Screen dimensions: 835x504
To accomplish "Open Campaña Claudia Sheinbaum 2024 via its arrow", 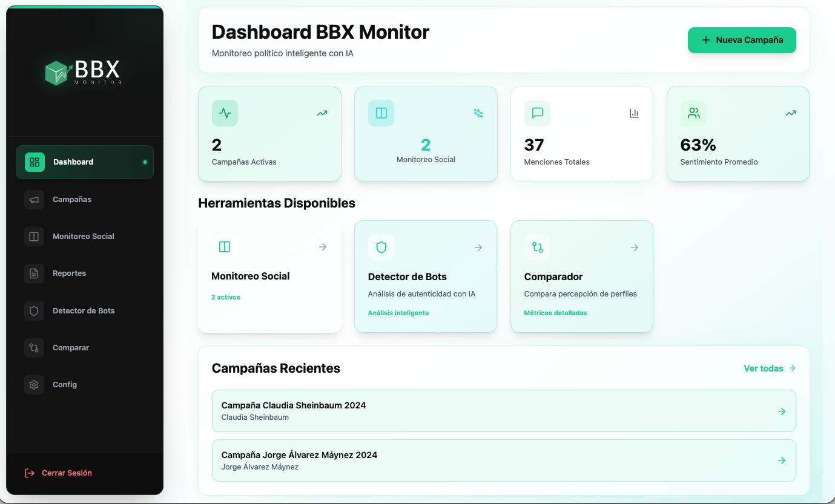I will (781, 411).
